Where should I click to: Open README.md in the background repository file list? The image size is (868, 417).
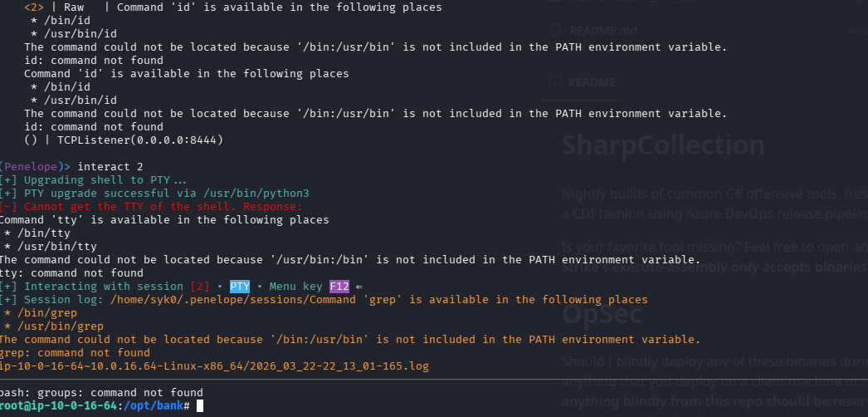click(603, 31)
